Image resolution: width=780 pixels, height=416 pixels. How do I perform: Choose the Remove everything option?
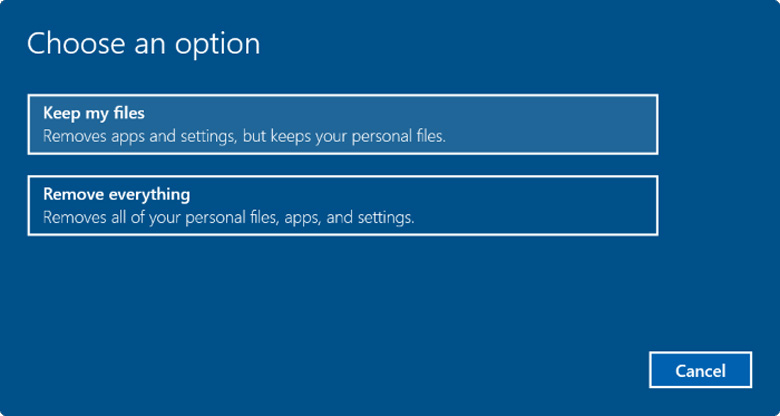tap(342, 205)
